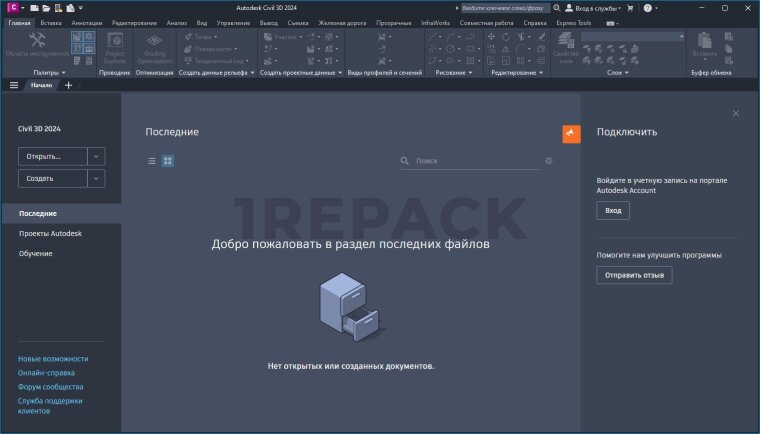Click the Help question mark icon
This screenshot has width=760, height=434.
click(650, 8)
